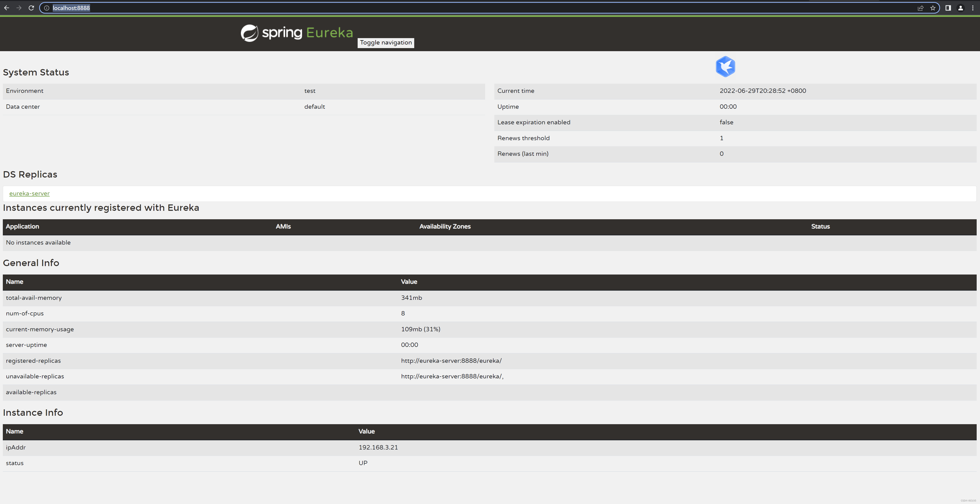
Task: Click the browser forward arrow
Action: [19, 8]
